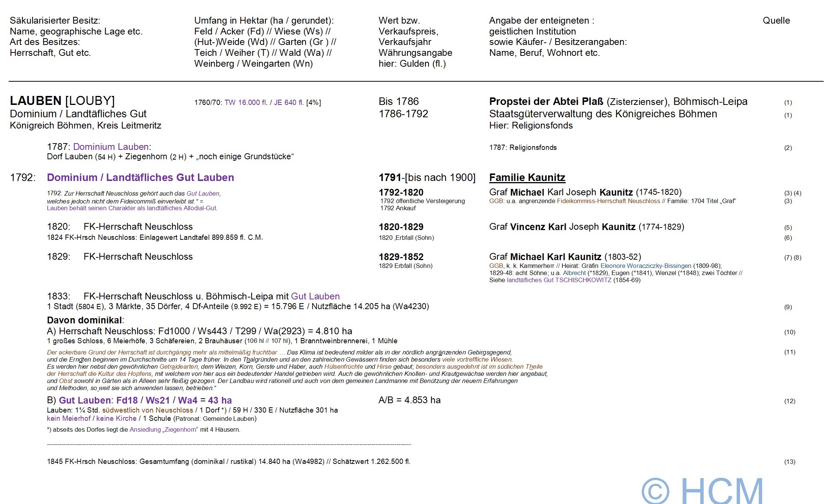Open 'landtäfliches Gut TSCHISCHKOWITZ' reference
Viewport: 827px width, 504px height.
(559, 280)
